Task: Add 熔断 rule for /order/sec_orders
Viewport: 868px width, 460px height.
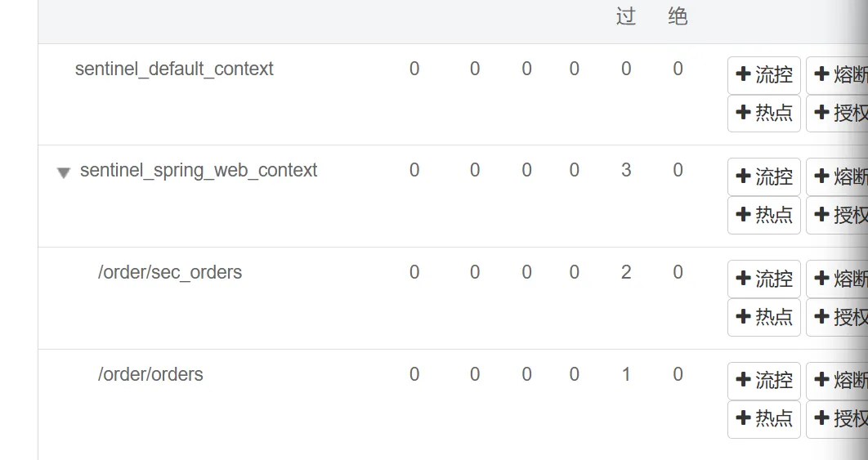Action: pos(837,279)
